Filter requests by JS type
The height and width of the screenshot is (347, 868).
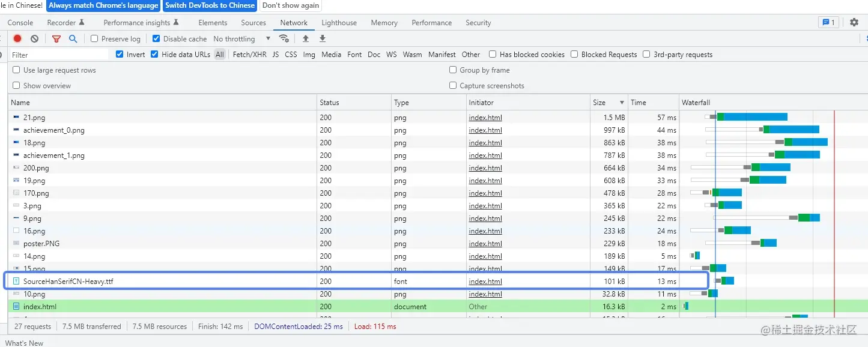click(275, 54)
